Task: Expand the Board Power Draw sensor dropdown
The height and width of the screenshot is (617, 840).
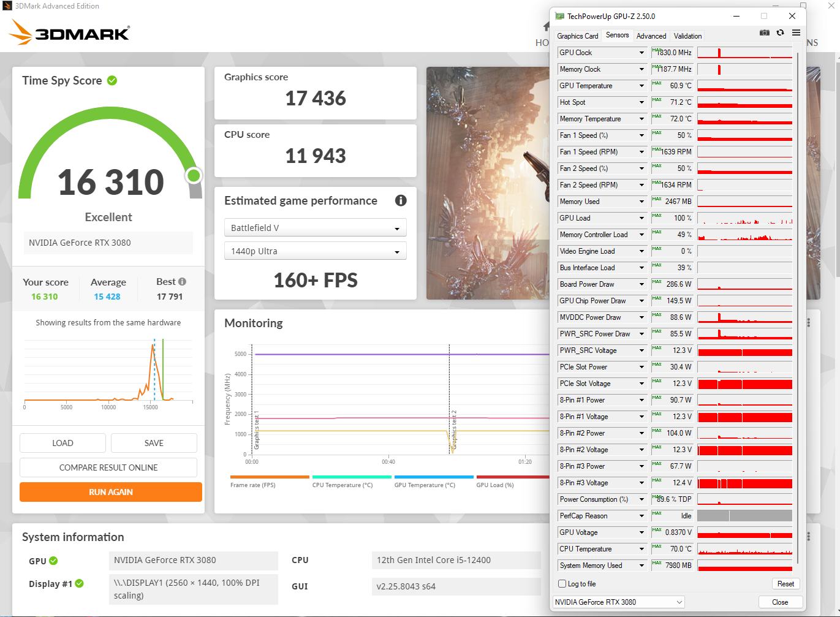Action: coord(641,284)
